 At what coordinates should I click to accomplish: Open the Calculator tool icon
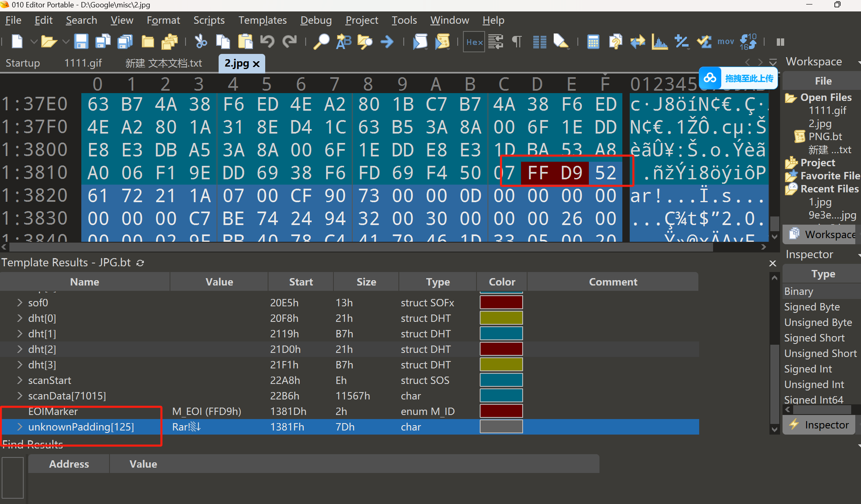593,42
